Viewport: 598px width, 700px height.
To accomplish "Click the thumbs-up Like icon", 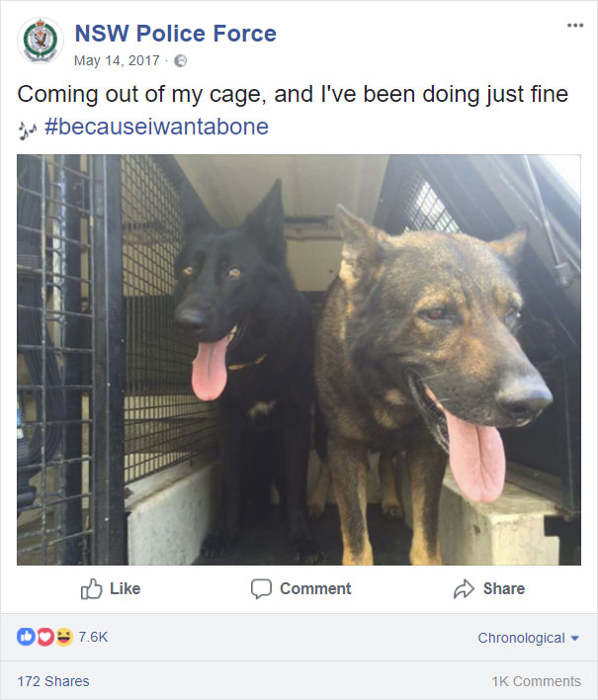I will coord(92,589).
